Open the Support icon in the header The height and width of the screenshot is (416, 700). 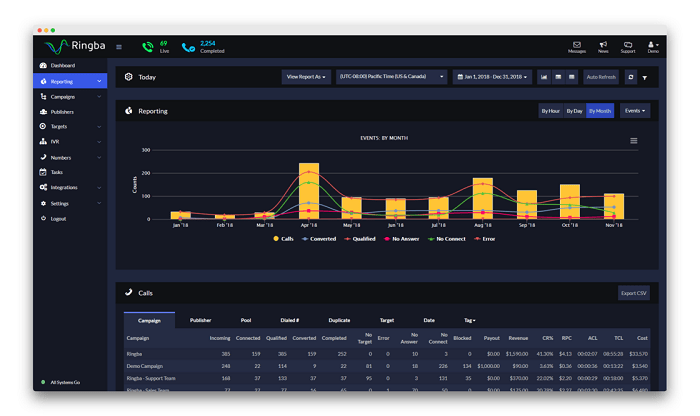coord(628,46)
